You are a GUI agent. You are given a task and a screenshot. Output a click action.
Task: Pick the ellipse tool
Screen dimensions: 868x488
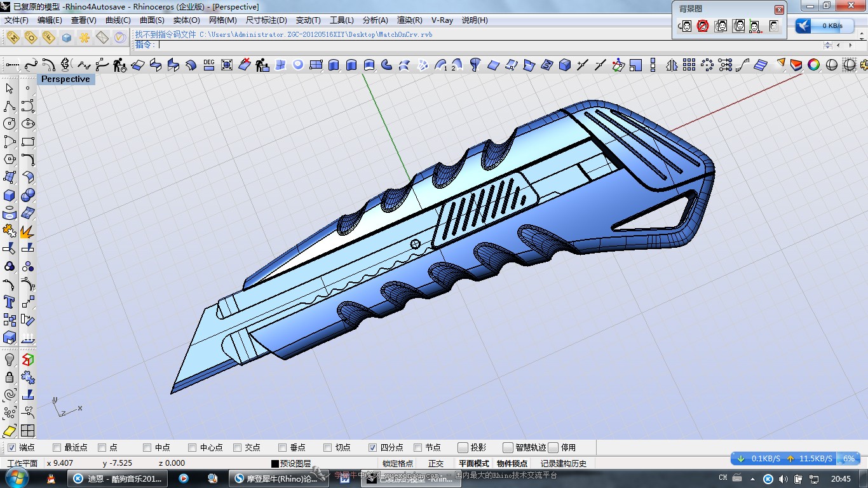(x=27, y=124)
